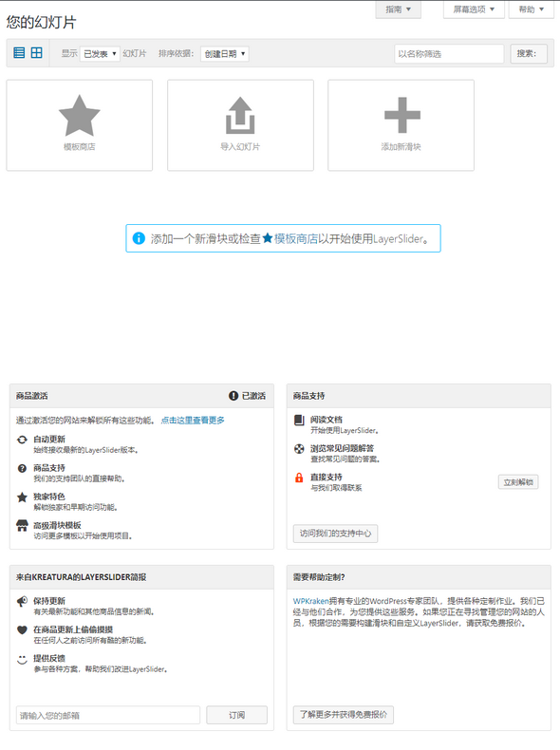Switch to list view icon
Viewport: 560px width, 750px height.
coord(19,52)
